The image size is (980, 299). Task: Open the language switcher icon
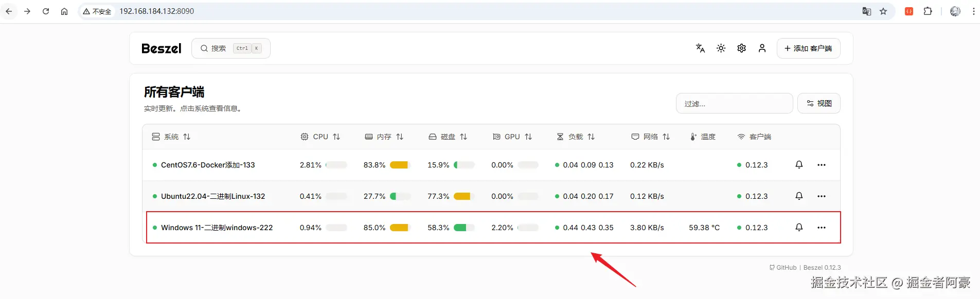tap(700, 48)
